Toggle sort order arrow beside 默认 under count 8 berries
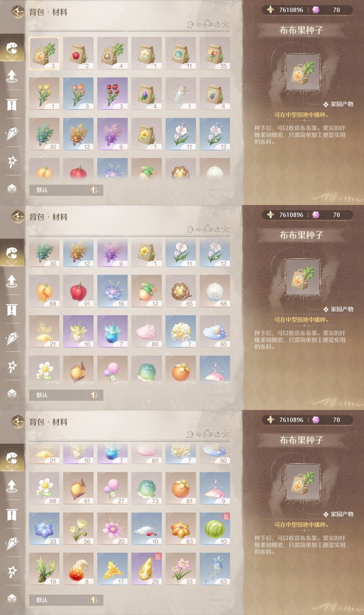 pyautogui.click(x=94, y=600)
